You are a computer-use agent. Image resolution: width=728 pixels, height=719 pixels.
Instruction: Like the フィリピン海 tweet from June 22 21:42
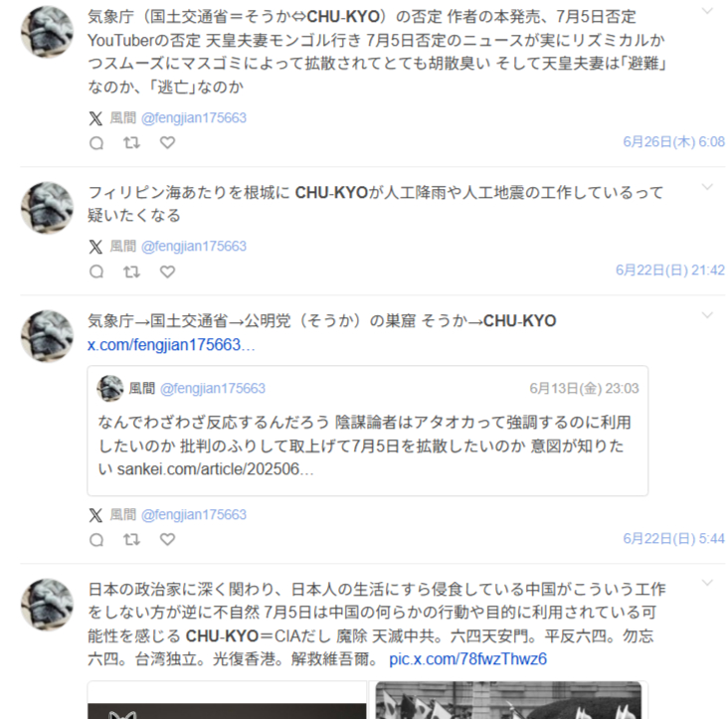point(168,271)
